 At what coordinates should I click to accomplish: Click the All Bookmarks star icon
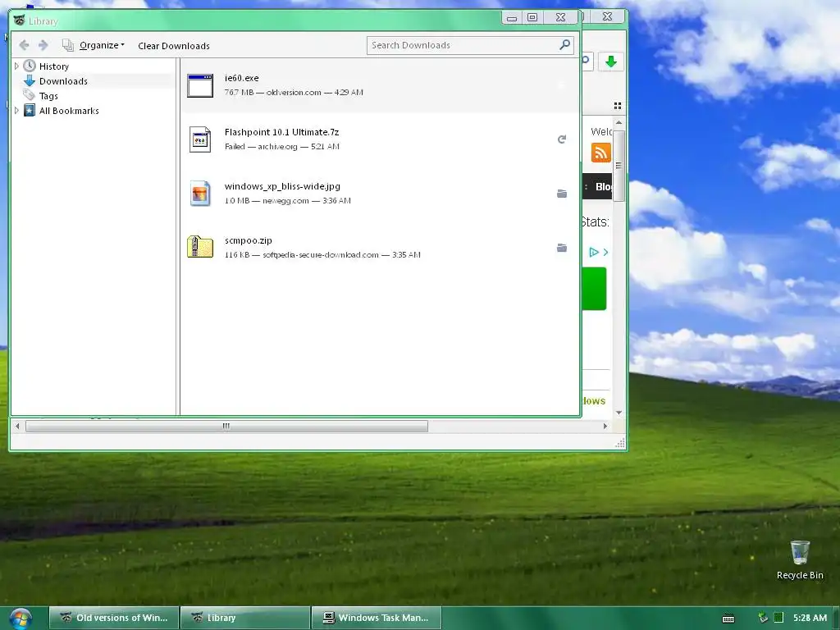tap(30, 111)
